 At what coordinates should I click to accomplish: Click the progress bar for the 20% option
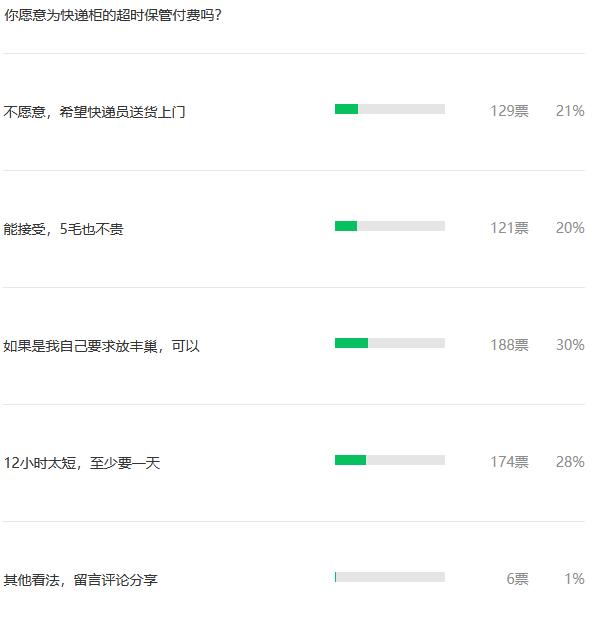point(390,226)
